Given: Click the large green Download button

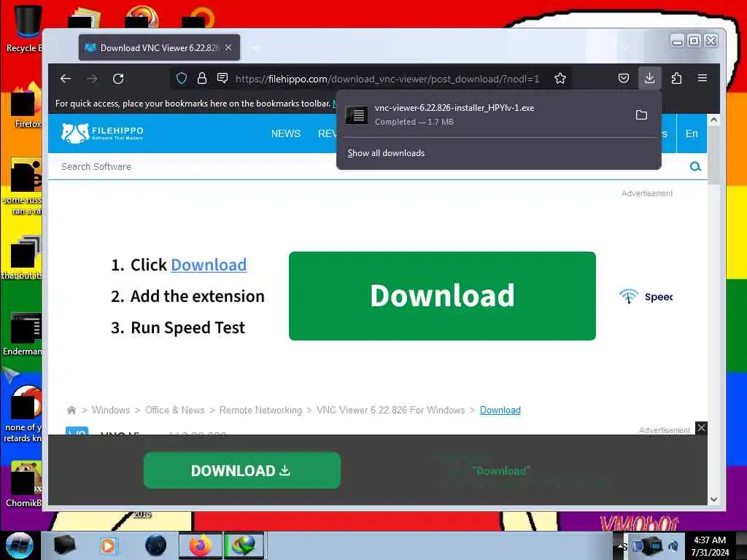Looking at the screenshot, I should [x=442, y=296].
